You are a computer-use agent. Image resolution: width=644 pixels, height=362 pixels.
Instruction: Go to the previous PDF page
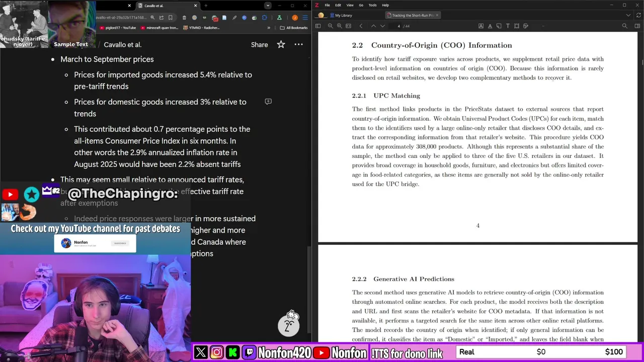tap(373, 26)
